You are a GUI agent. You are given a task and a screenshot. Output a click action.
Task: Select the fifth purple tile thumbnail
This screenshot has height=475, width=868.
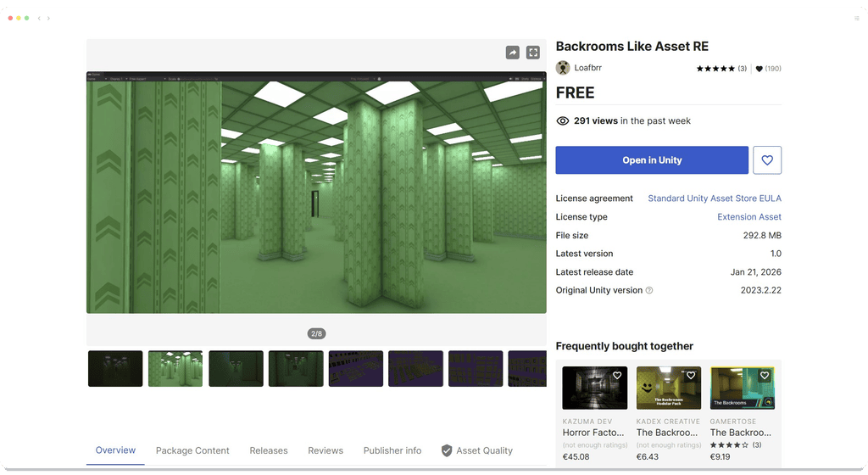(x=356, y=369)
